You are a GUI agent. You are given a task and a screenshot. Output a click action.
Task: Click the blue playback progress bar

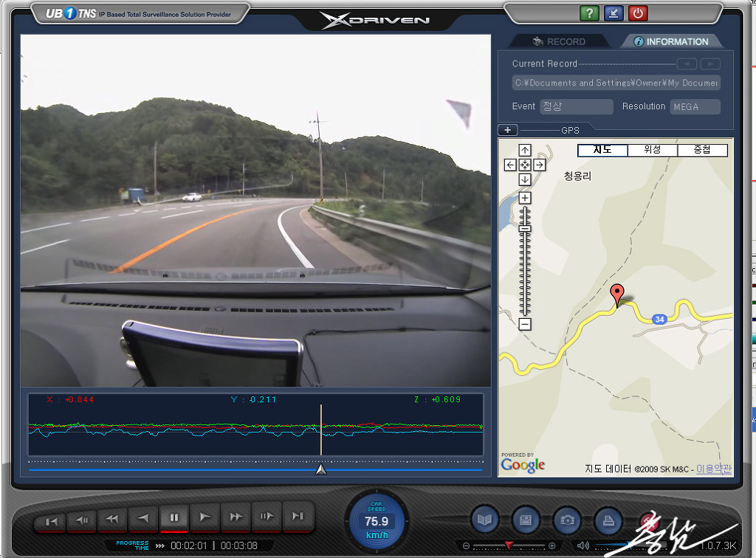255,470
